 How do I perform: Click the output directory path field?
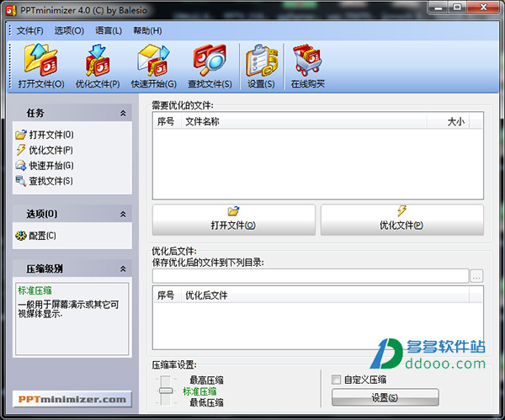pyautogui.click(x=311, y=276)
